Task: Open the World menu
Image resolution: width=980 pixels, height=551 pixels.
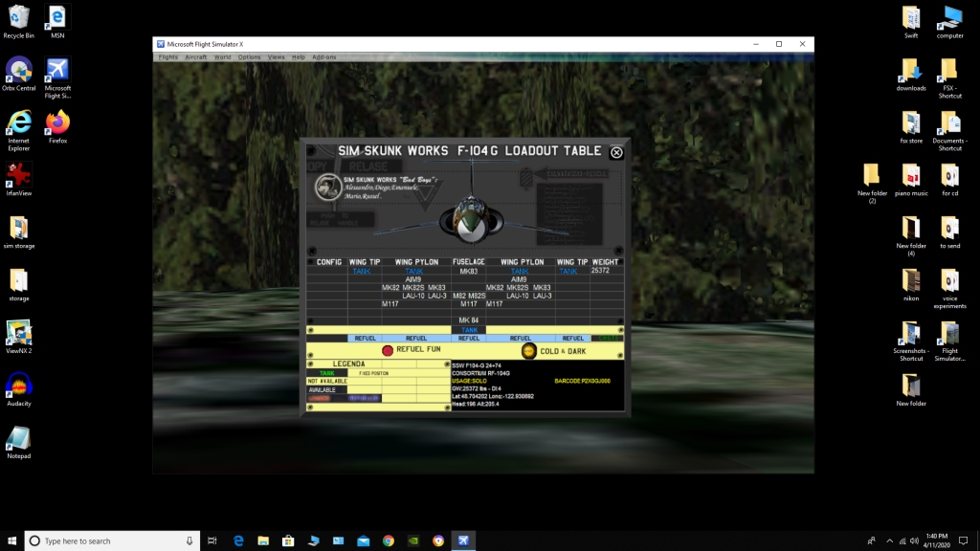Action: point(222,56)
